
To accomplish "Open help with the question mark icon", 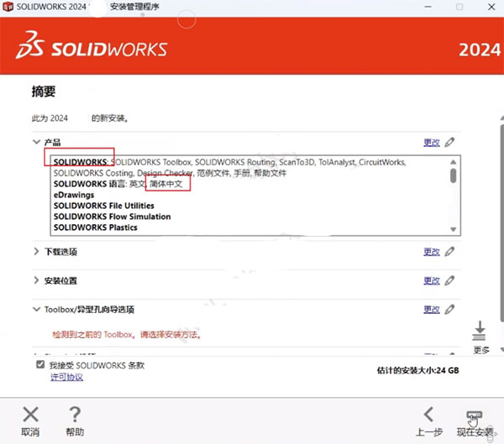I will click(75, 414).
